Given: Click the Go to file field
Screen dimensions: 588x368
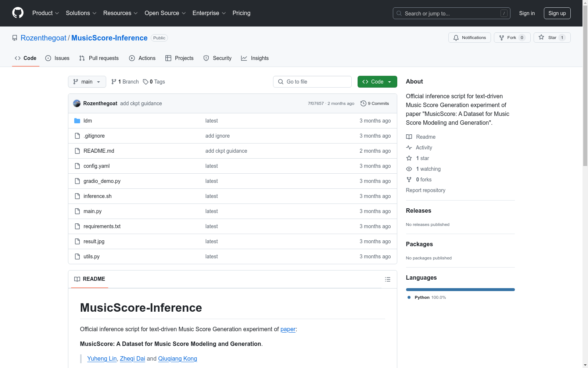Looking at the screenshot, I should (x=312, y=82).
